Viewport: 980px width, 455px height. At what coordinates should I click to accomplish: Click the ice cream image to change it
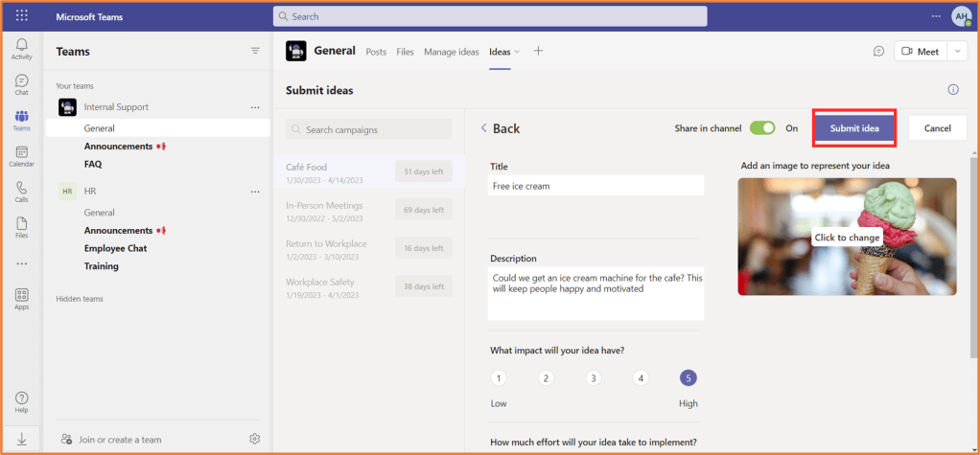point(847,237)
